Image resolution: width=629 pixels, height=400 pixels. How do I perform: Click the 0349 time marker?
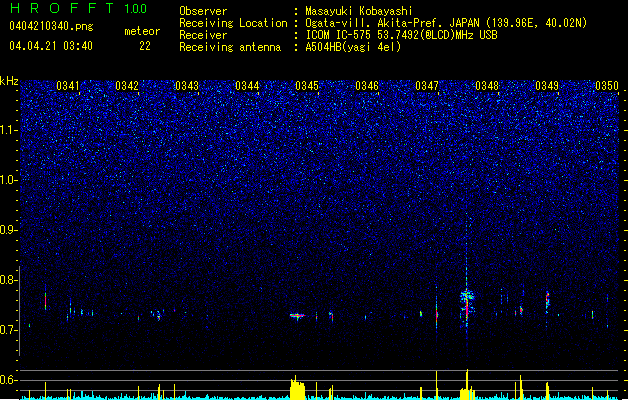click(x=547, y=86)
